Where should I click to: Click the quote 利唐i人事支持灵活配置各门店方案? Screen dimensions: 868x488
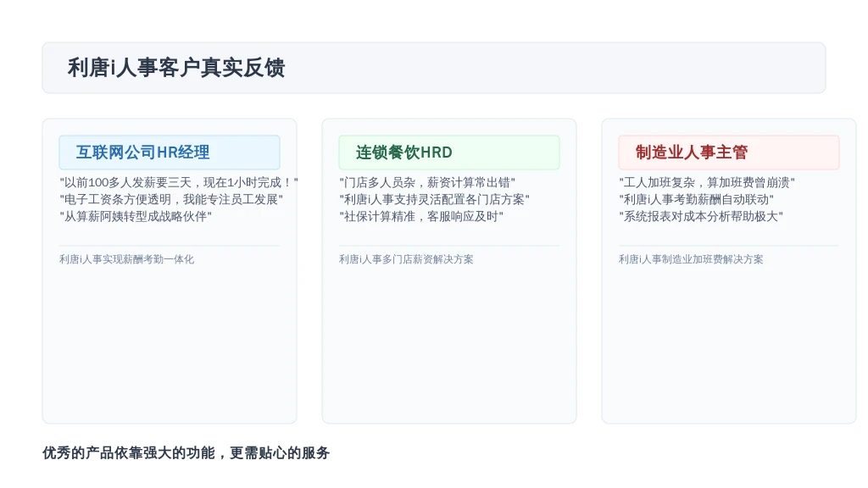(434, 199)
